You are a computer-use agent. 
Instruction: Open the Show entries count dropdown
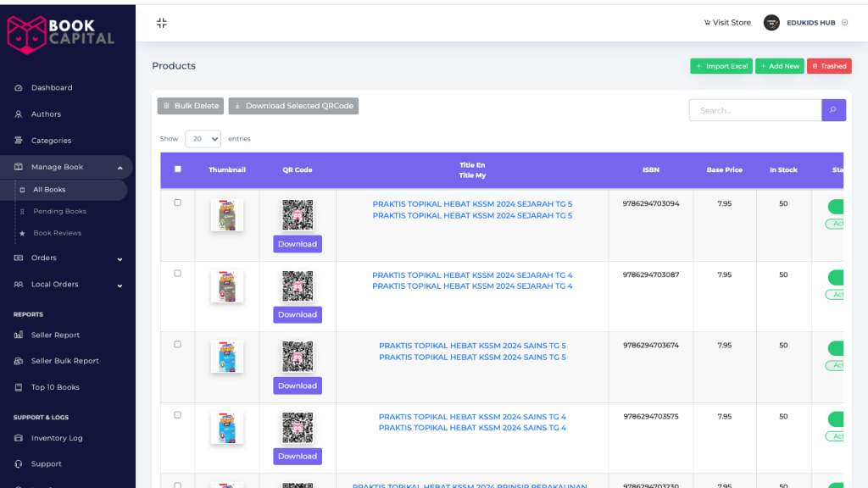point(203,139)
